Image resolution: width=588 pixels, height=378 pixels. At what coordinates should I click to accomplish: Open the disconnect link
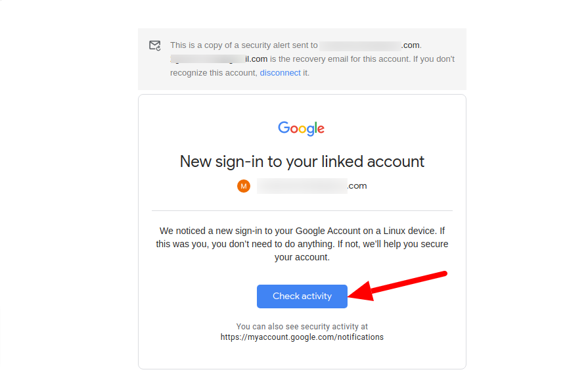280,73
